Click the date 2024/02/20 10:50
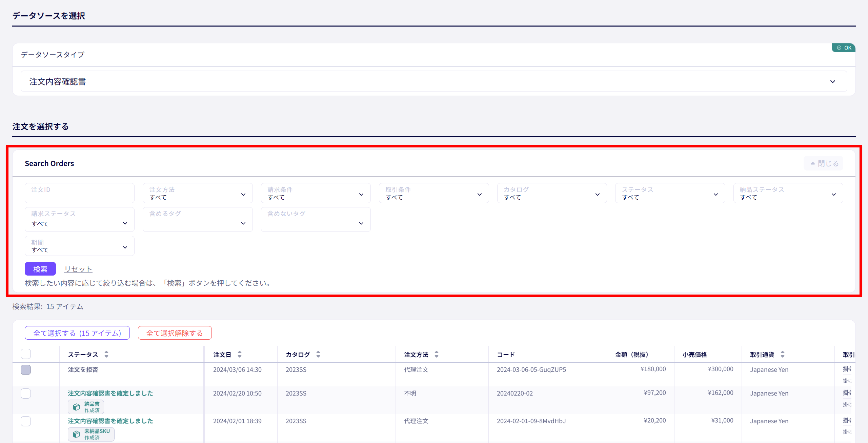This screenshot has width=868, height=443. [x=237, y=394]
